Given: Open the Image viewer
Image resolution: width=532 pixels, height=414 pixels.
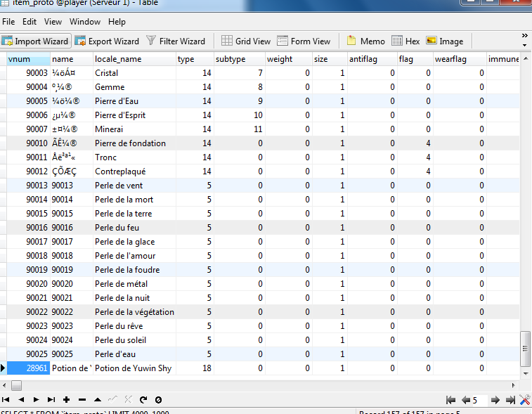Looking at the screenshot, I should click(445, 41).
